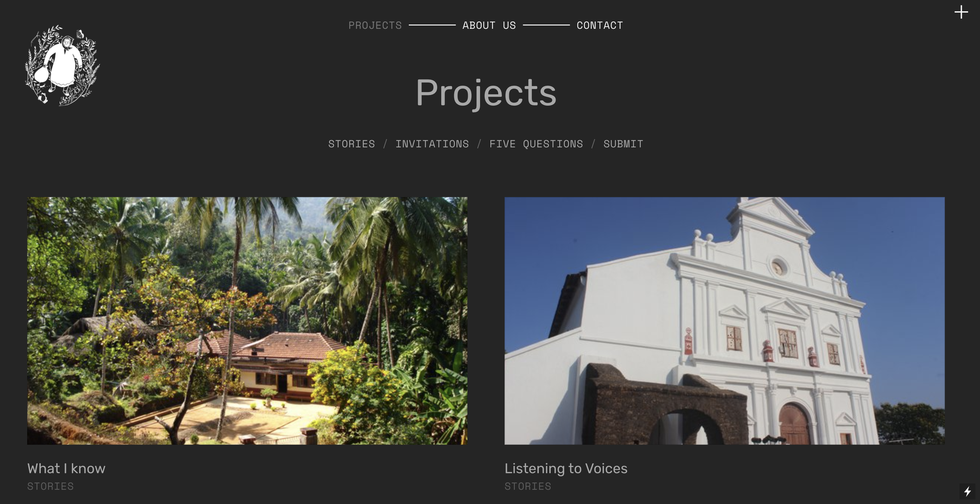980x504 pixels.
Task: Click Stories category under 'What I know'
Action: coord(50,486)
